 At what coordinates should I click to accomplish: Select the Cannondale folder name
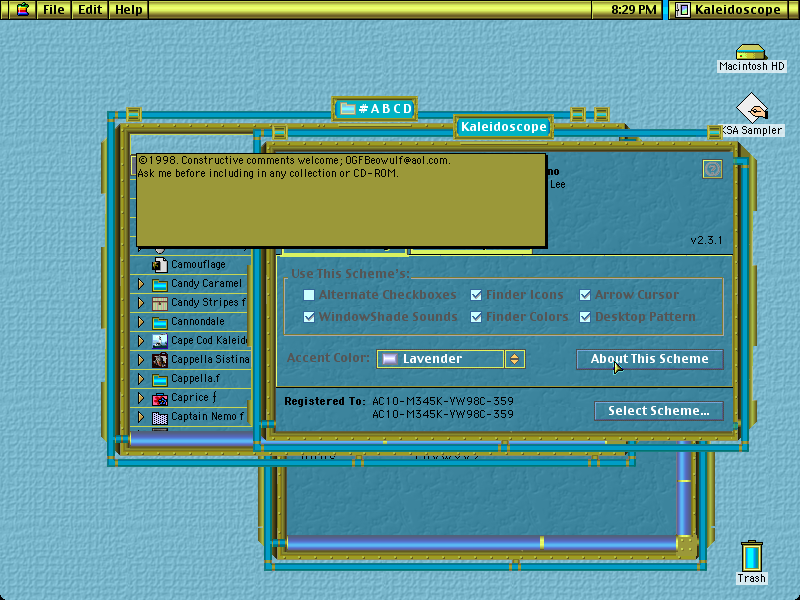click(x=197, y=322)
